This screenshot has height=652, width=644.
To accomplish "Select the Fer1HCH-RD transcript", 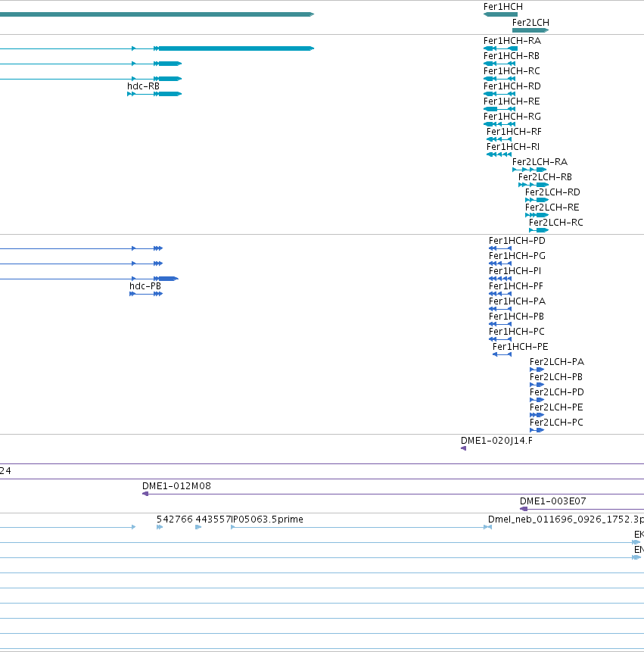I will click(499, 94).
